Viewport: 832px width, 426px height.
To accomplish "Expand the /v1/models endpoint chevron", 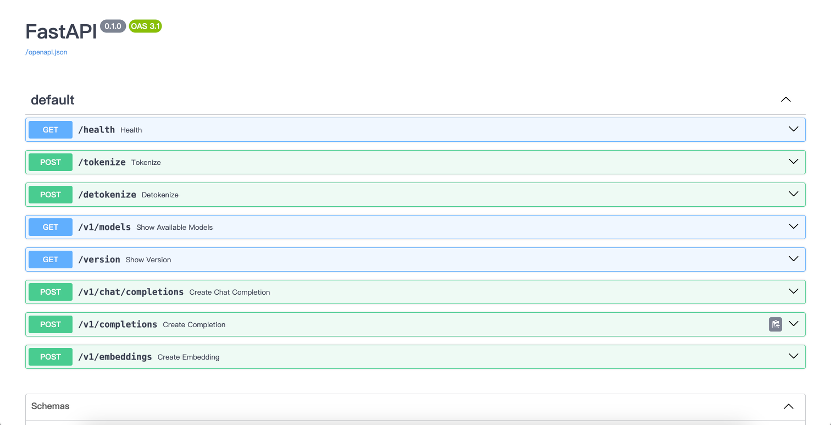I will click(x=793, y=227).
